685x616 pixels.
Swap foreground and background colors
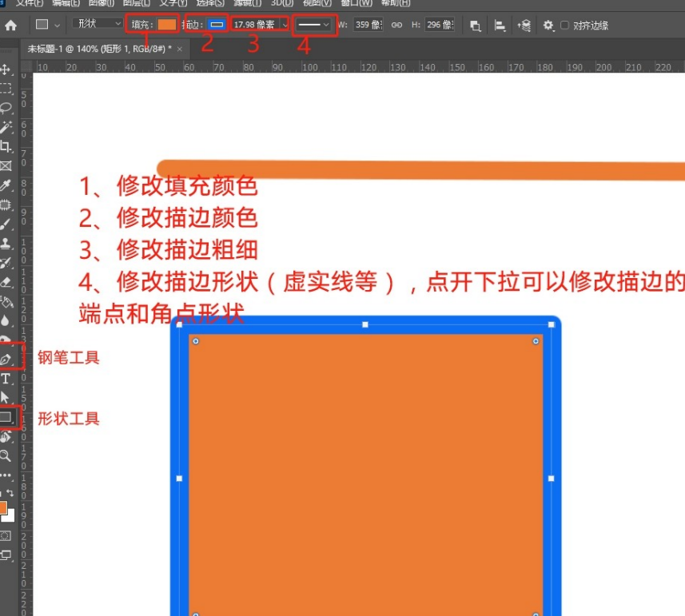10,493
